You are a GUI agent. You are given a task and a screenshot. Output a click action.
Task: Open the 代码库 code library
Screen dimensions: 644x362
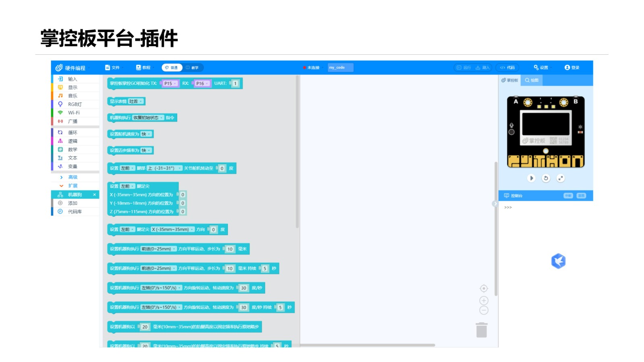click(75, 212)
